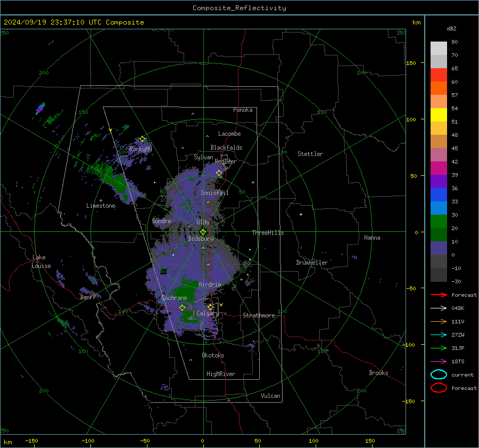Click the word current in the legend
Screen dimensions: 479x448
coord(463,374)
